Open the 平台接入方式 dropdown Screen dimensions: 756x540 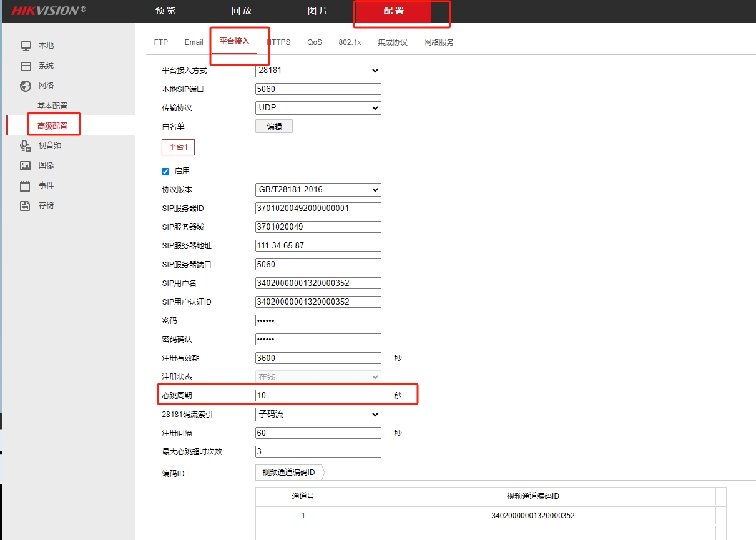318,70
